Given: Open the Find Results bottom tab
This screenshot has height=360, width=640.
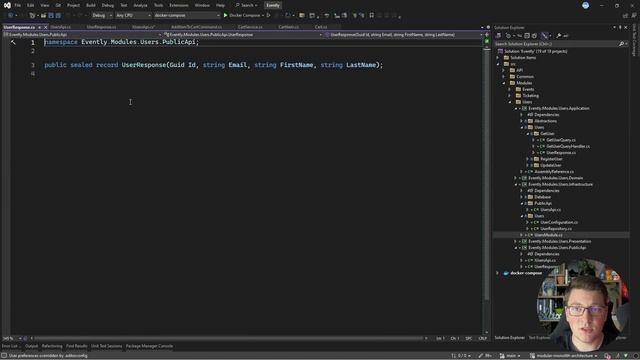Looking at the screenshot, I should tap(77, 346).
